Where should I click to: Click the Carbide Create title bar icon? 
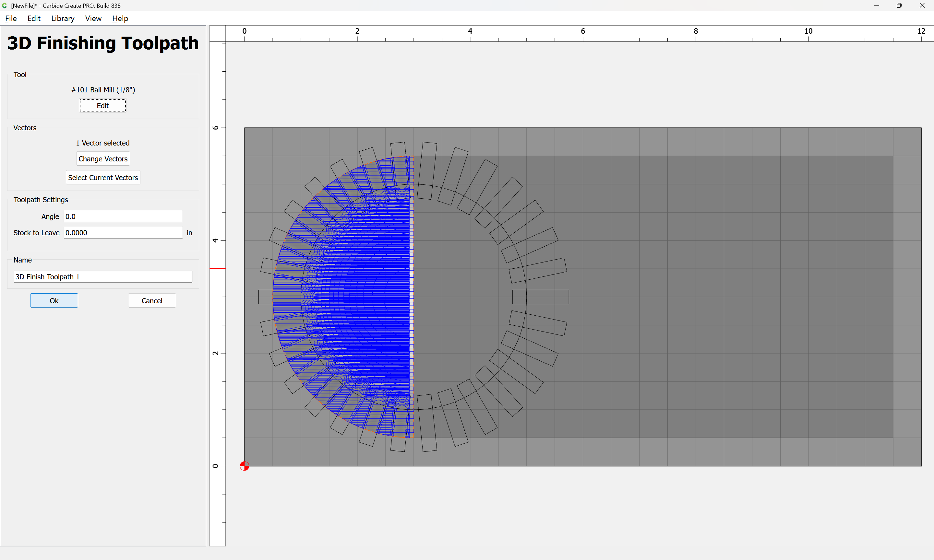pyautogui.click(x=5, y=5)
